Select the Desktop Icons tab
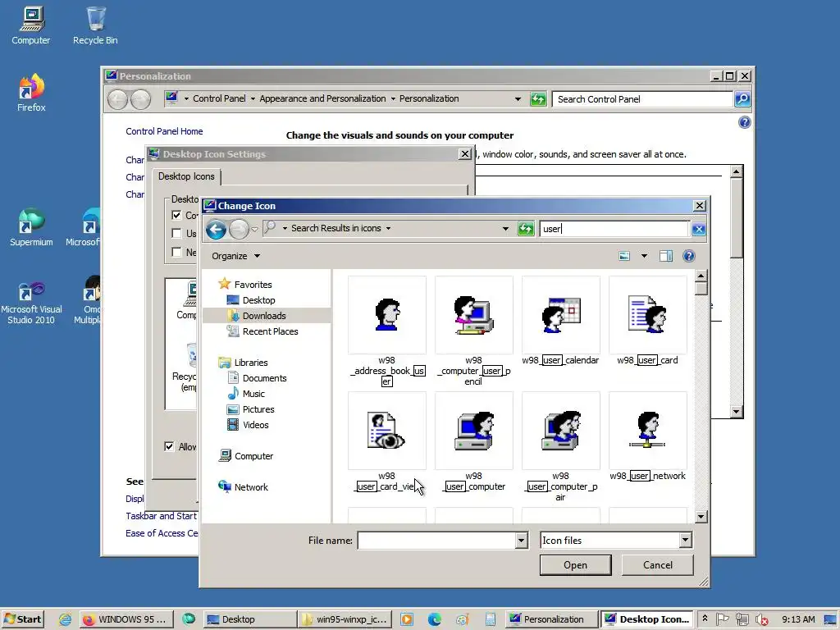Image resolution: width=840 pixels, height=630 pixels. pos(186,177)
